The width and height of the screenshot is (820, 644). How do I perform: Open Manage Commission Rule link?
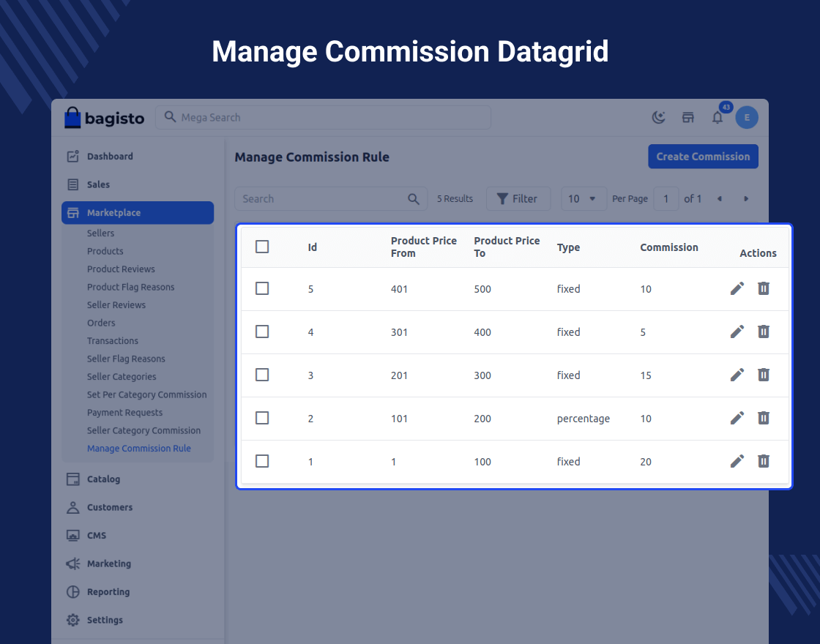pos(138,449)
